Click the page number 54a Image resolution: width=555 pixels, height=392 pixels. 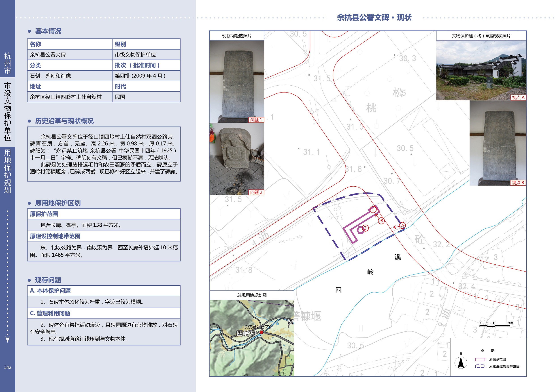7,367
